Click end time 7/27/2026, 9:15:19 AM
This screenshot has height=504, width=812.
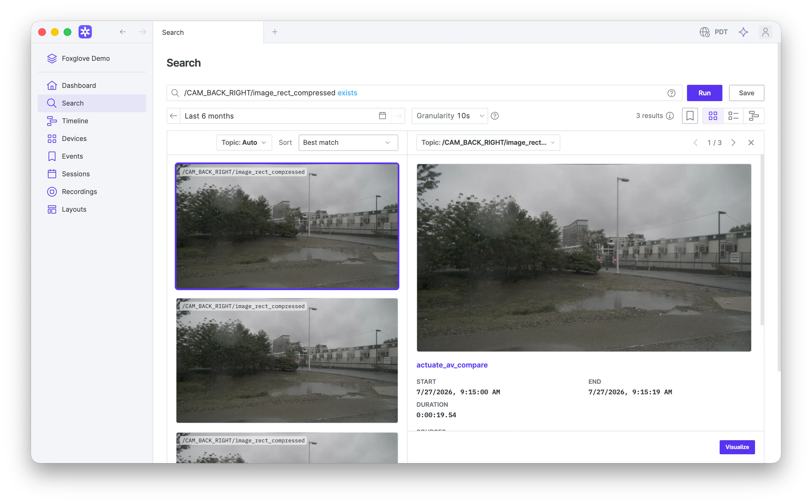click(630, 392)
